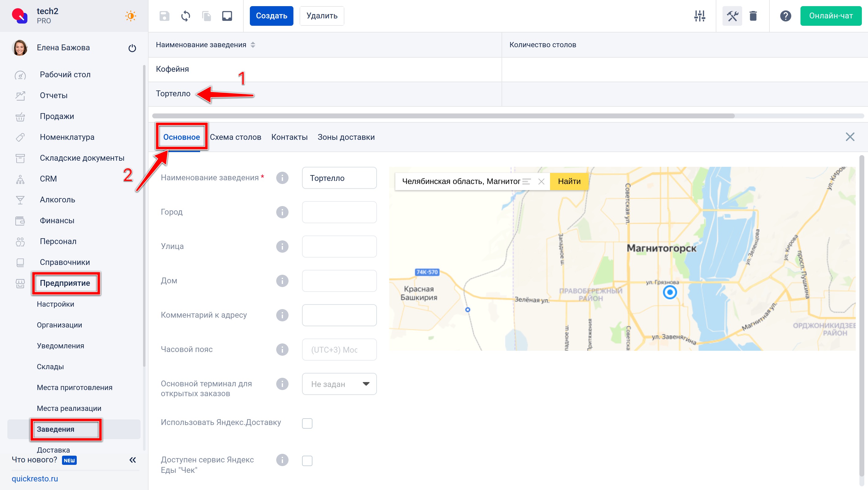
Task: Click info icon next to Яндекс Еды Чек
Action: tap(282, 460)
